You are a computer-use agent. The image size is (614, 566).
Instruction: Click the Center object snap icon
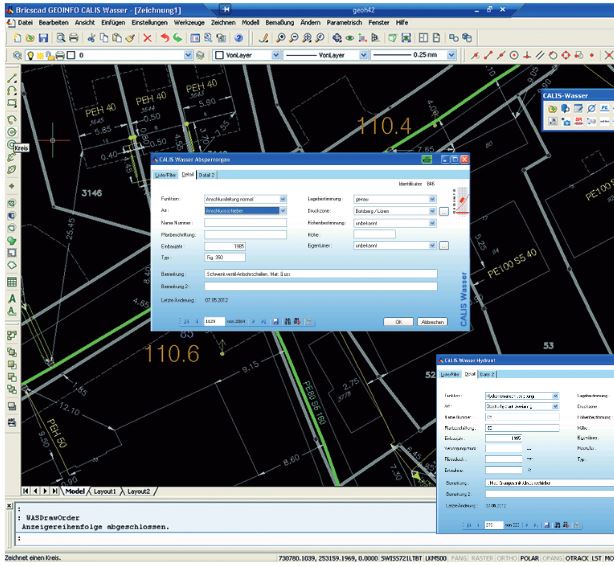(x=514, y=55)
